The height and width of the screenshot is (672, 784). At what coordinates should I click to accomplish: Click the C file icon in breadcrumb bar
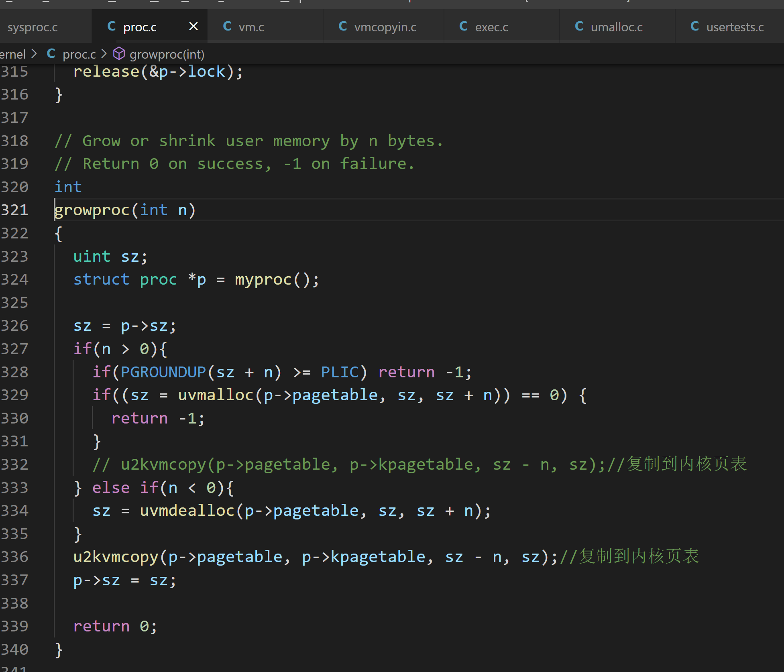pyautogui.click(x=51, y=53)
